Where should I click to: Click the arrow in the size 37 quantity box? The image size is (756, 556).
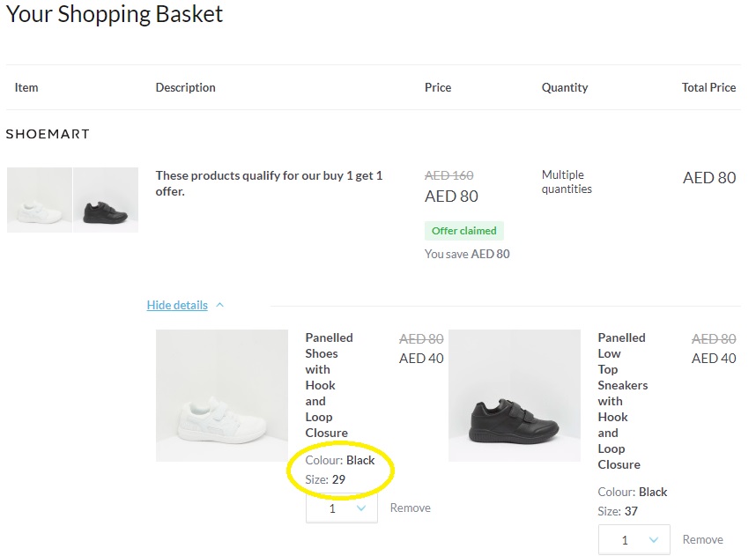coord(653,540)
